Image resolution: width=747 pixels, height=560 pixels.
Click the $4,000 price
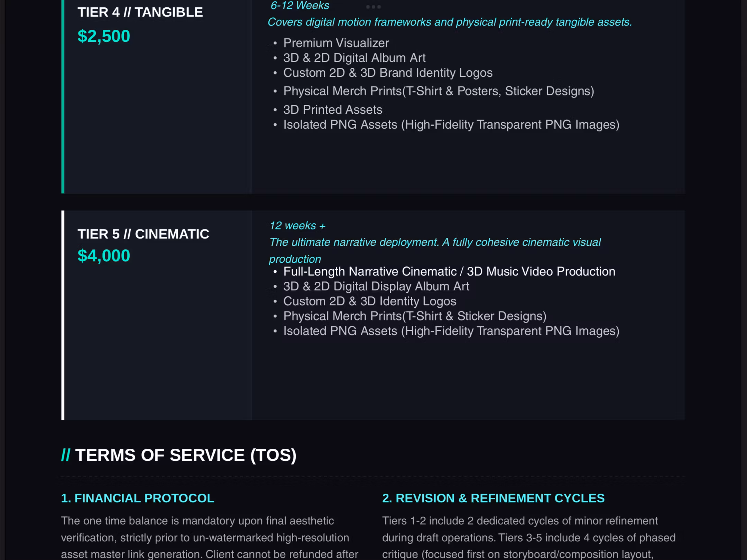point(104,256)
